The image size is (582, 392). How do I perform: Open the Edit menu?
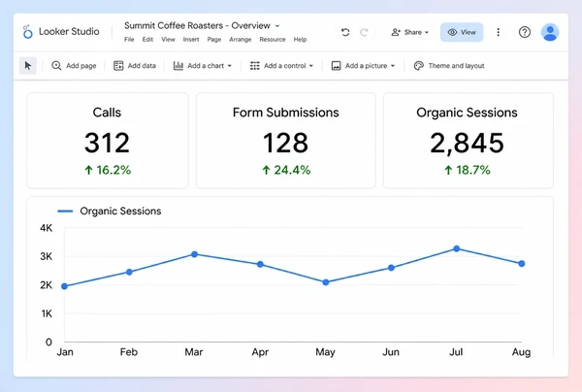pos(147,40)
